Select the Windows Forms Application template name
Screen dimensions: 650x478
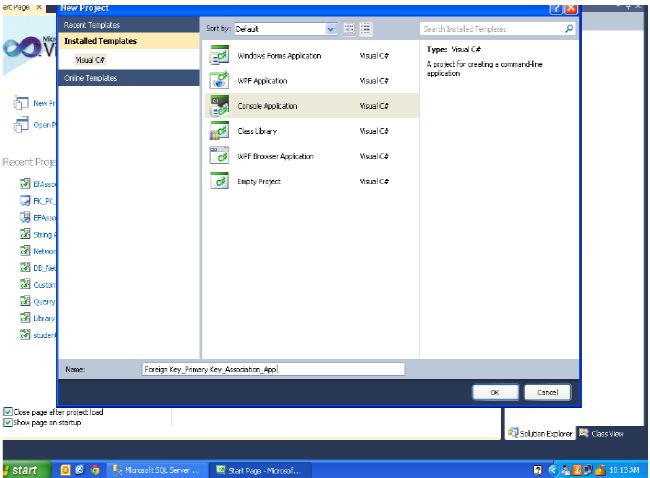click(279, 56)
